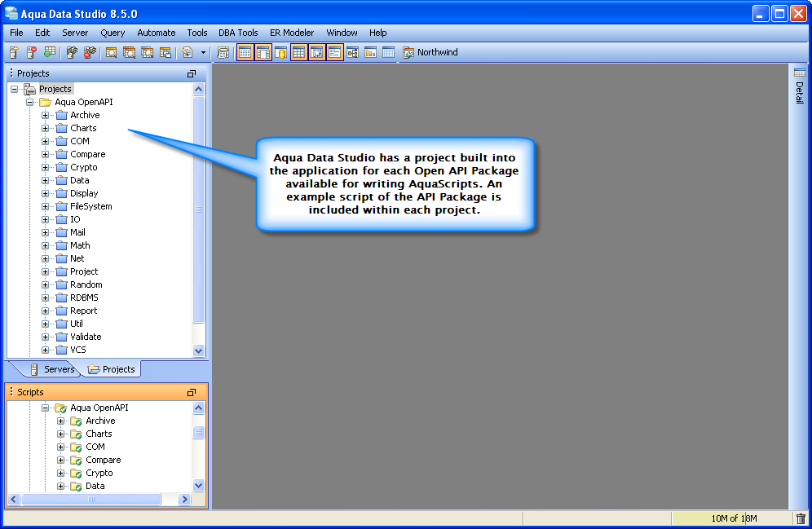The height and width of the screenshot is (529, 812).
Task: Toggle the second highlighted panel layout button
Action: pyautogui.click(x=263, y=52)
